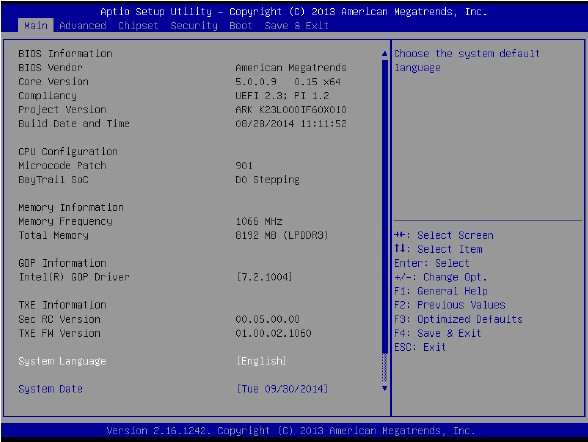This screenshot has width=588, height=442.
Task: Click the D0 Stepping value
Action: pos(267,180)
